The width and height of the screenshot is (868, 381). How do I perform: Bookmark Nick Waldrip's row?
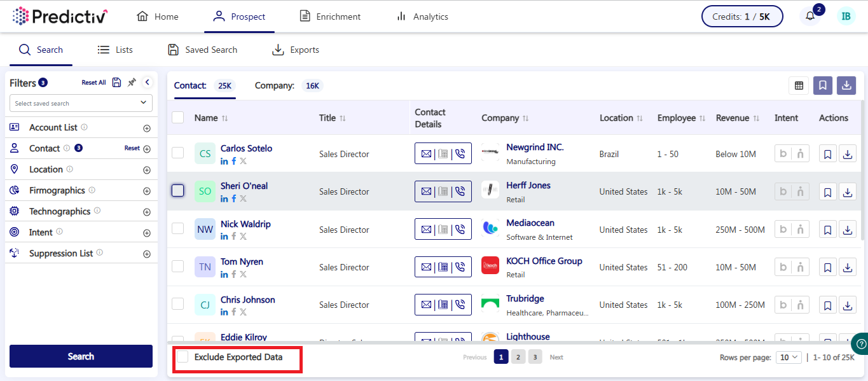click(828, 230)
